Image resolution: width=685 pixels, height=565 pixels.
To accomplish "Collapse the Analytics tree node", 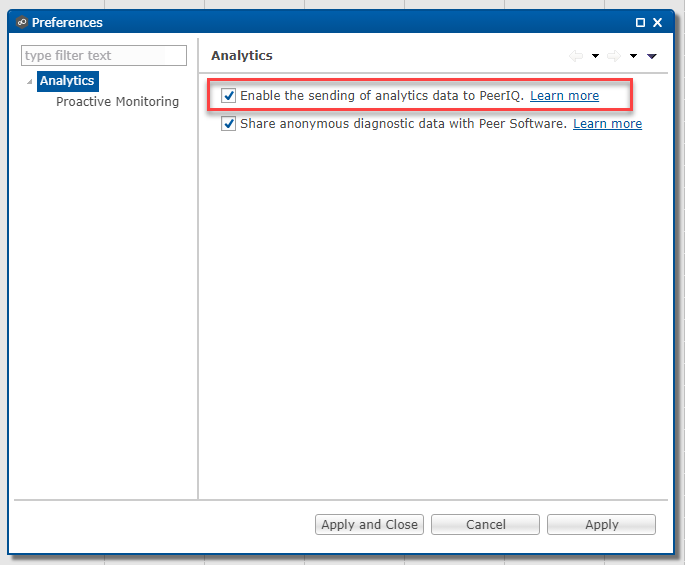I will (29, 82).
